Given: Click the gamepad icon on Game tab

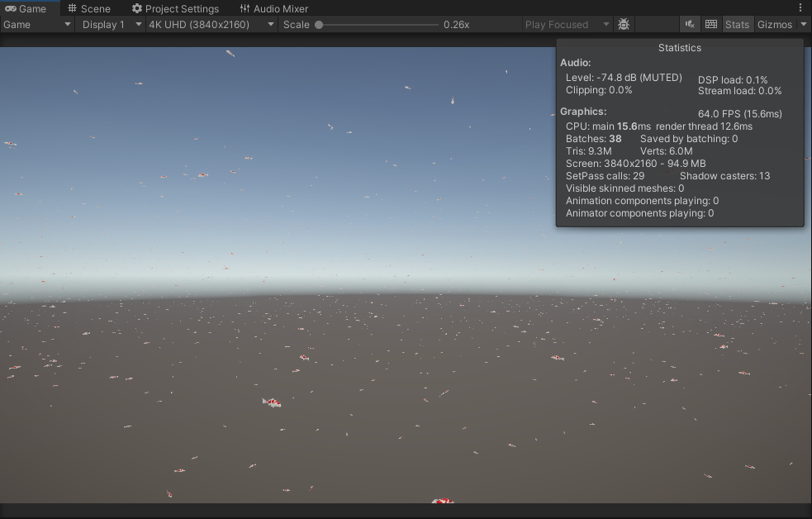Looking at the screenshot, I should (10, 8).
